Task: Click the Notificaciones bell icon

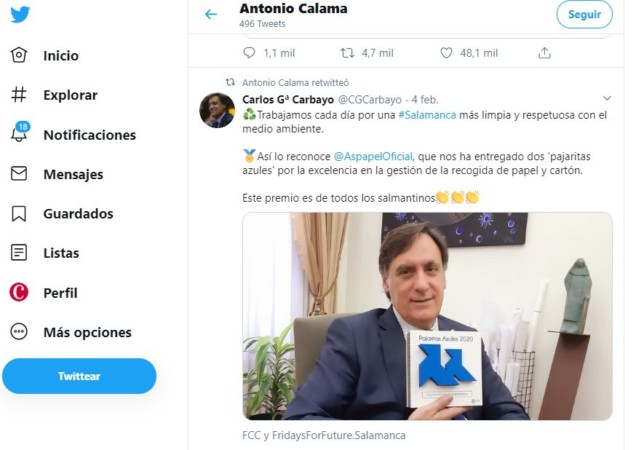Action: (19, 134)
